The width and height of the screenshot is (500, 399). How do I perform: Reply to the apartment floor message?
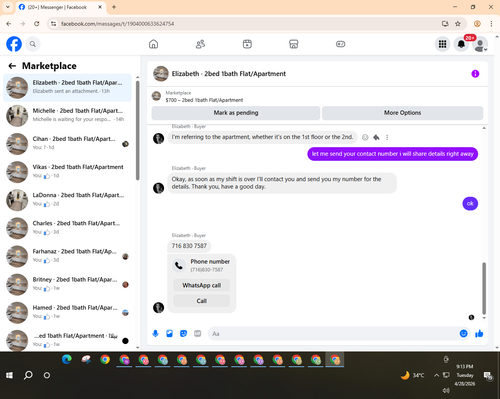pos(376,137)
